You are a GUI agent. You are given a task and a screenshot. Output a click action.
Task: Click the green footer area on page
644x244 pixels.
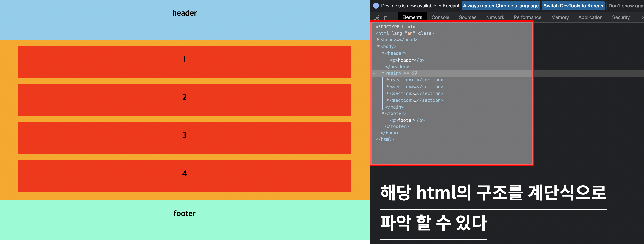pyautogui.click(x=185, y=220)
